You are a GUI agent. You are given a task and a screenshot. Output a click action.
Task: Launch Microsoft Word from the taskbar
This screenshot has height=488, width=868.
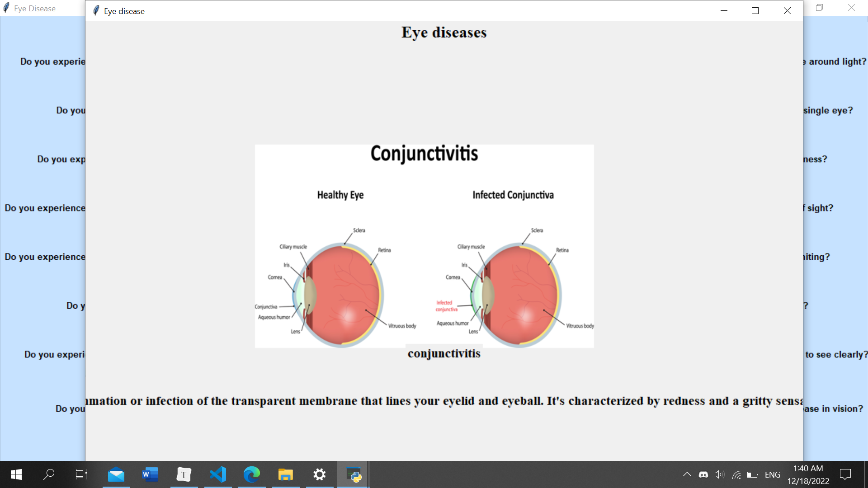150,474
